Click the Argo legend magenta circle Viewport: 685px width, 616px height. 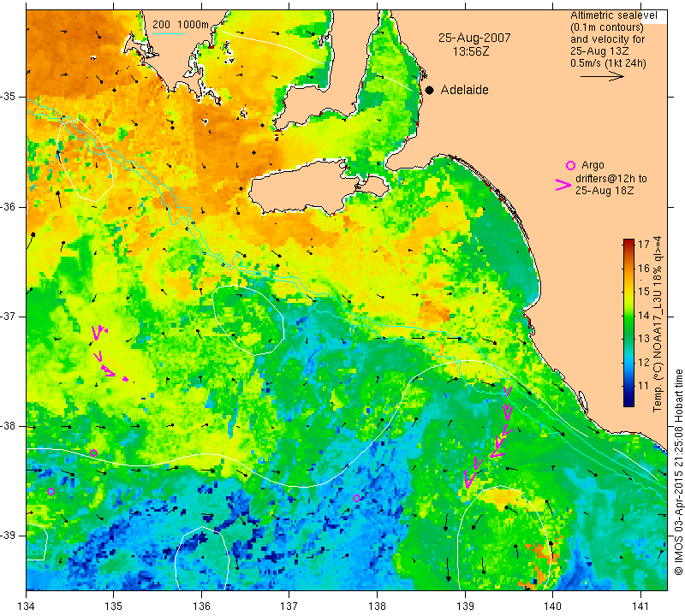click(x=570, y=165)
